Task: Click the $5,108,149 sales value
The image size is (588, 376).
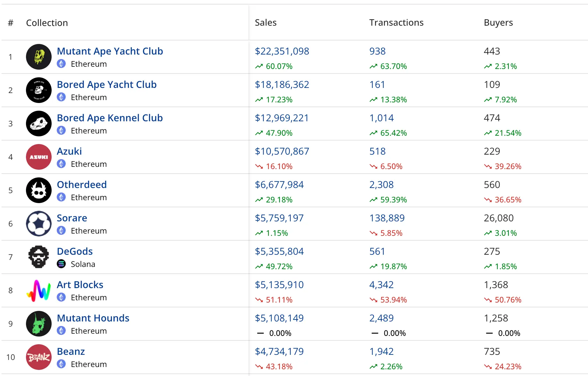Action: coord(279,318)
